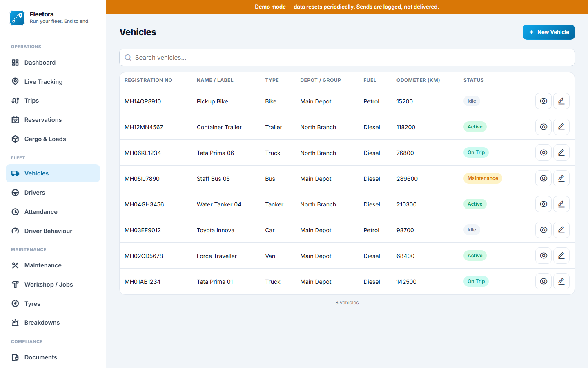Screen dimensions: 588x368
Task: Click the Maintenance status badge
Action: pos(483,178)
